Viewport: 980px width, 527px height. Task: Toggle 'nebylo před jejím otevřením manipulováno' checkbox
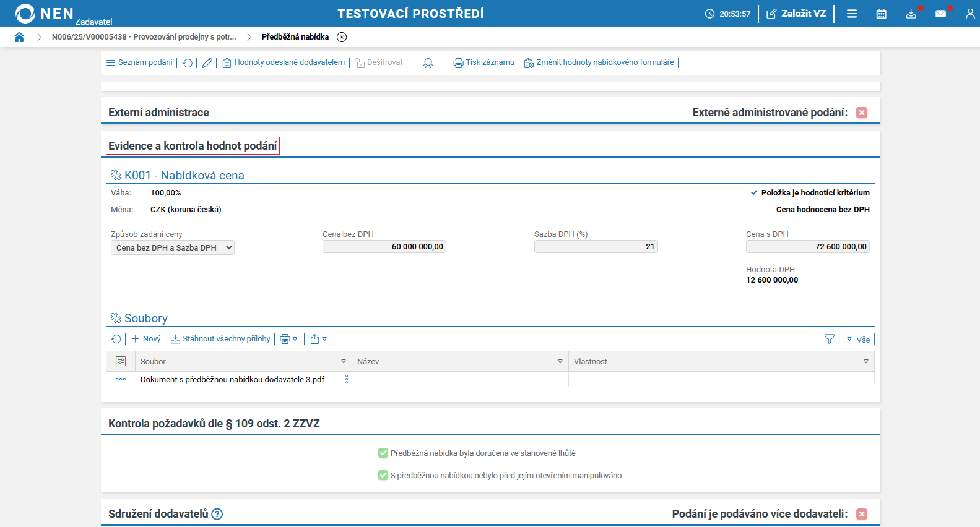click(x=383, y=476)
